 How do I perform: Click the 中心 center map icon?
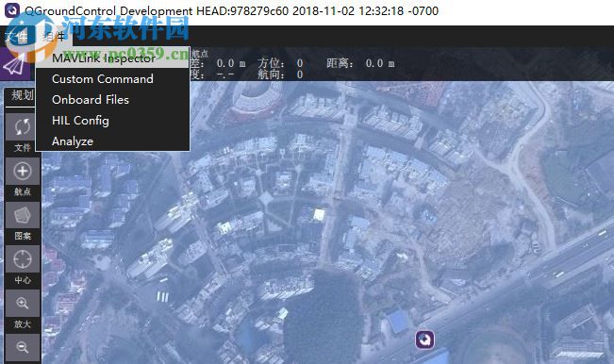coord(23,259)
